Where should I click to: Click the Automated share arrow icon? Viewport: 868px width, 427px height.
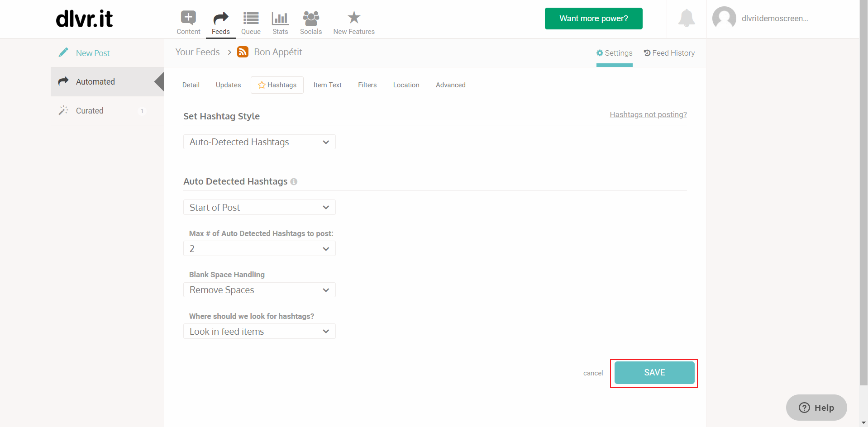coord(63,81)
